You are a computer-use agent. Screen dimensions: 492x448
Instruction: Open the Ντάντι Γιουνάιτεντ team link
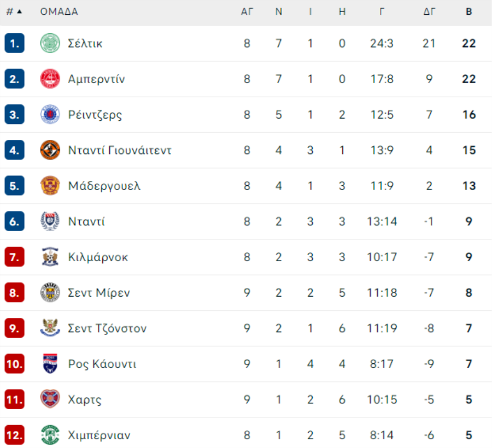[x=120, y=150]
